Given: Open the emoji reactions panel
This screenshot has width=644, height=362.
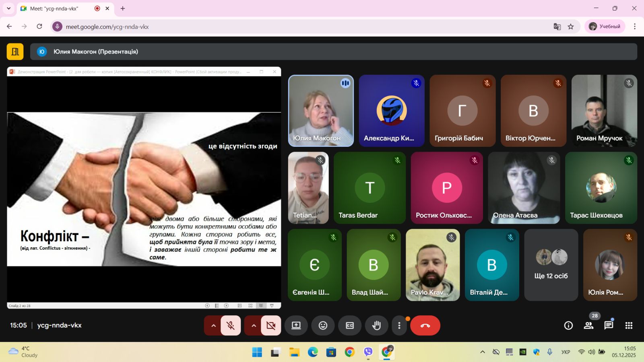Looking at the screenshot, I should tap(323, 325).
